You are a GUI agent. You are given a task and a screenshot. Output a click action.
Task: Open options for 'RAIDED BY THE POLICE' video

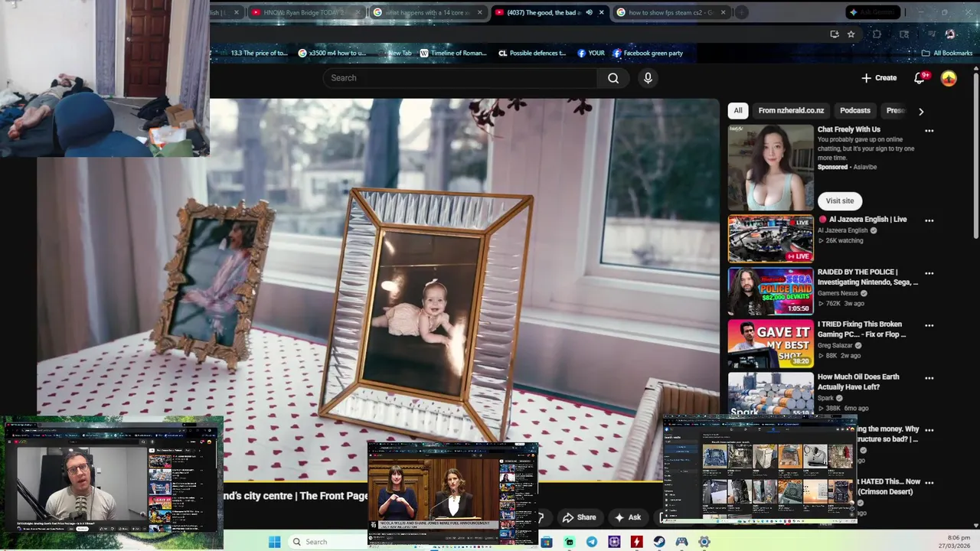pyautogui.click(x=929, y=273)
